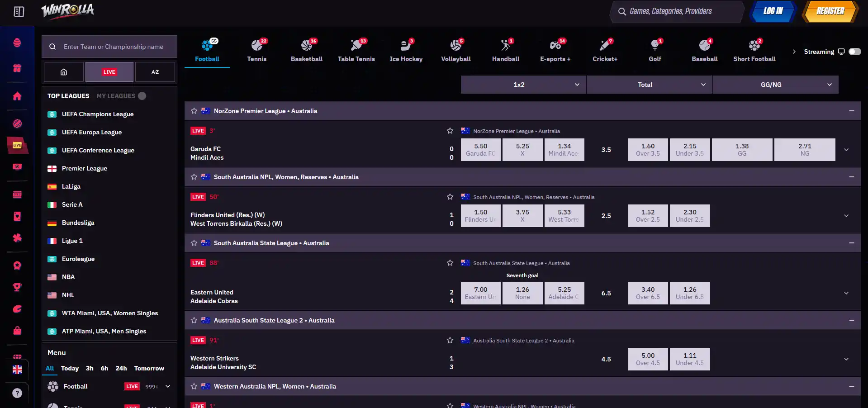Open the GG/NG market dropdown
Image resolution: width=868 pixels, height=408 pixels.
pyautogui.click(x=775, y=85)
